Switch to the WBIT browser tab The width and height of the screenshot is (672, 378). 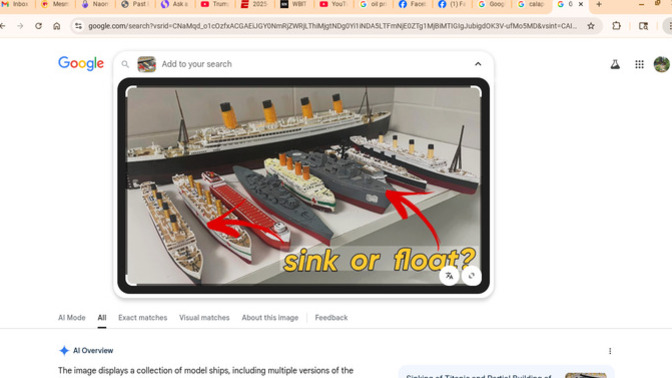point(294,4)
